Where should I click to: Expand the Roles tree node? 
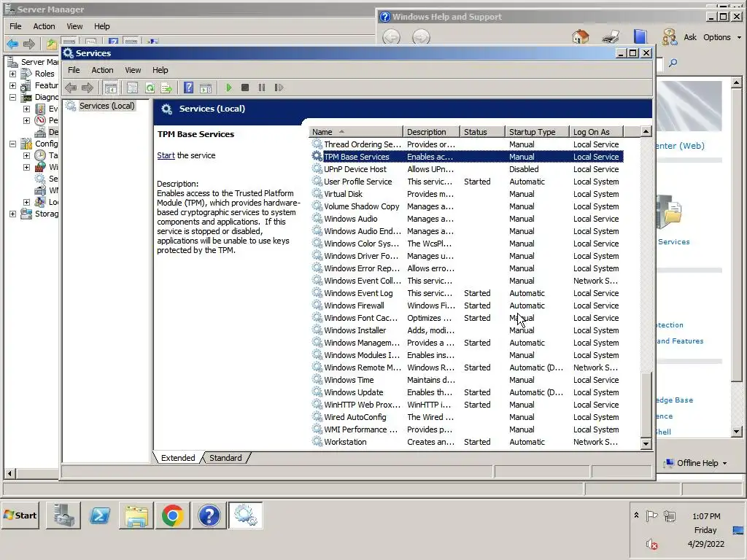coord(13,74)
